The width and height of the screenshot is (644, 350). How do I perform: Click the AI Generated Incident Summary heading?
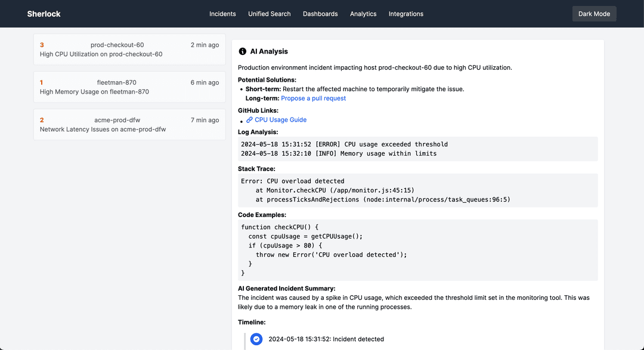287,289
